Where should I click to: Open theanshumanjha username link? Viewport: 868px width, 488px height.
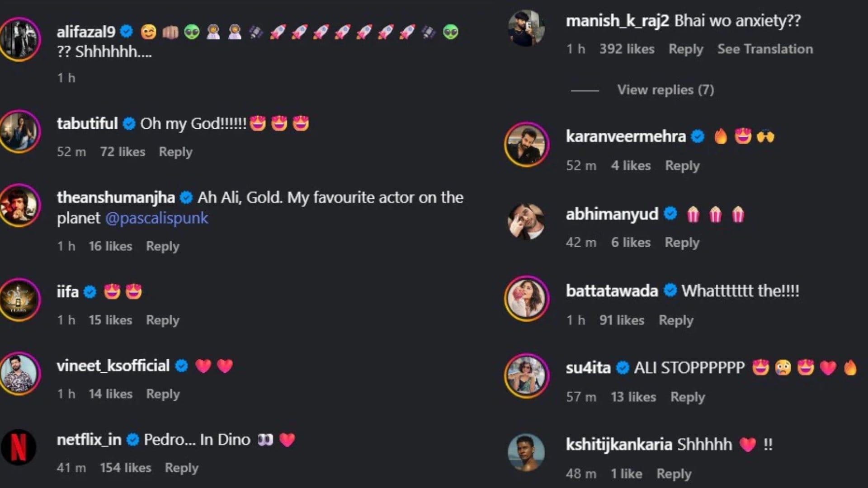tap(116, 197)
